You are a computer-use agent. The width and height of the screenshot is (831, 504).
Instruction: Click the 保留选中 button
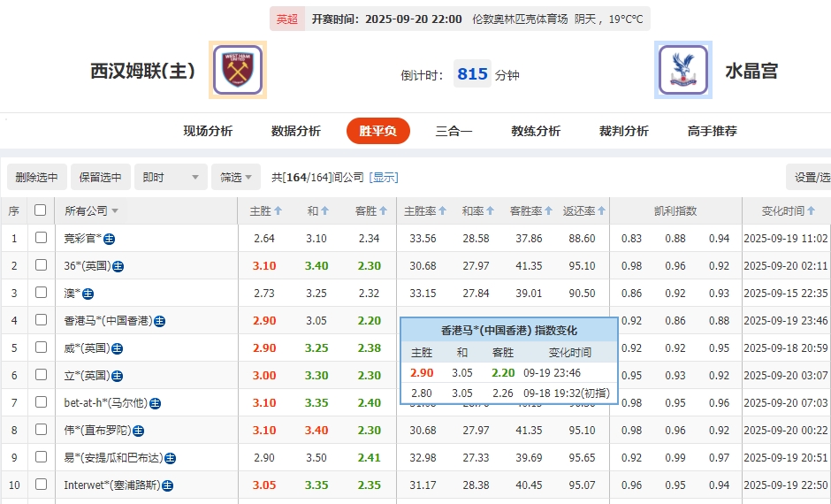tap(101, 177)
